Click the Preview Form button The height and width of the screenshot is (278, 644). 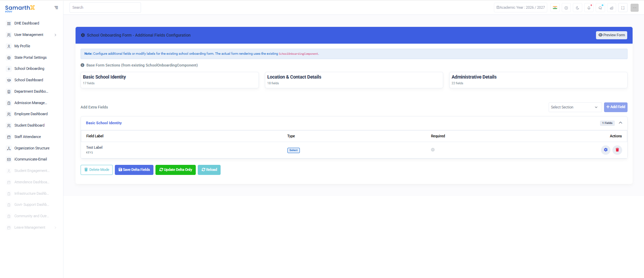611,35
